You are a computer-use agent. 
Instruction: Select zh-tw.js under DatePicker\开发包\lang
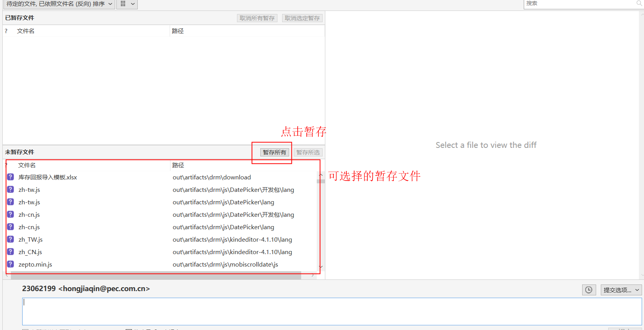[x=29, y=190]
